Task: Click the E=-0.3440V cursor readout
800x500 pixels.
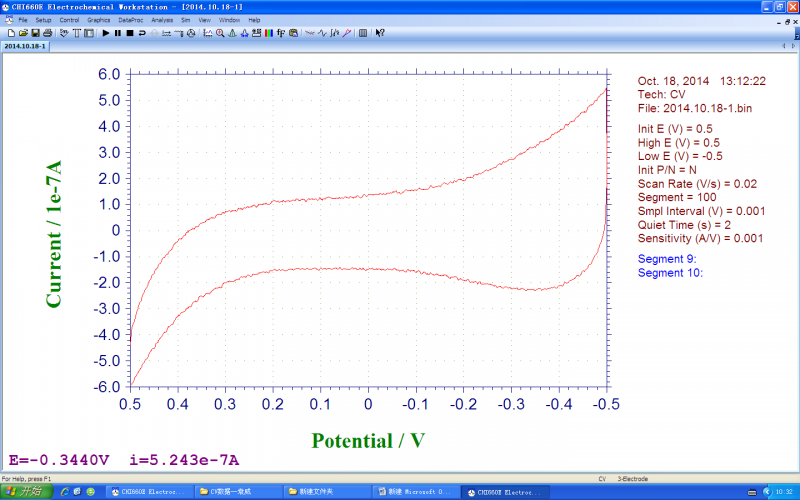Action: (59, 460)
